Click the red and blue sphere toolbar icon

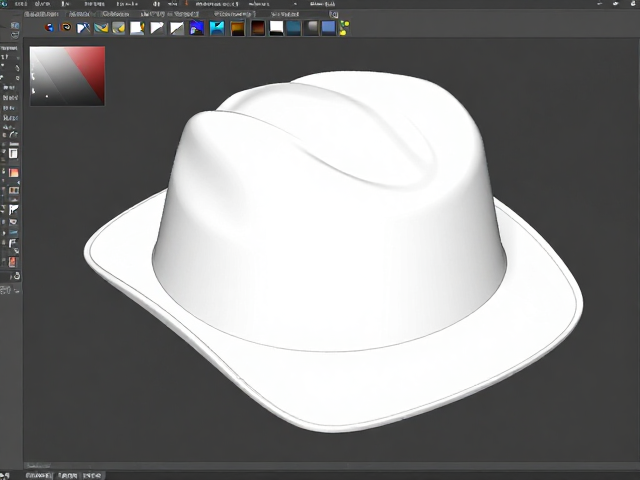coord(49,28)
